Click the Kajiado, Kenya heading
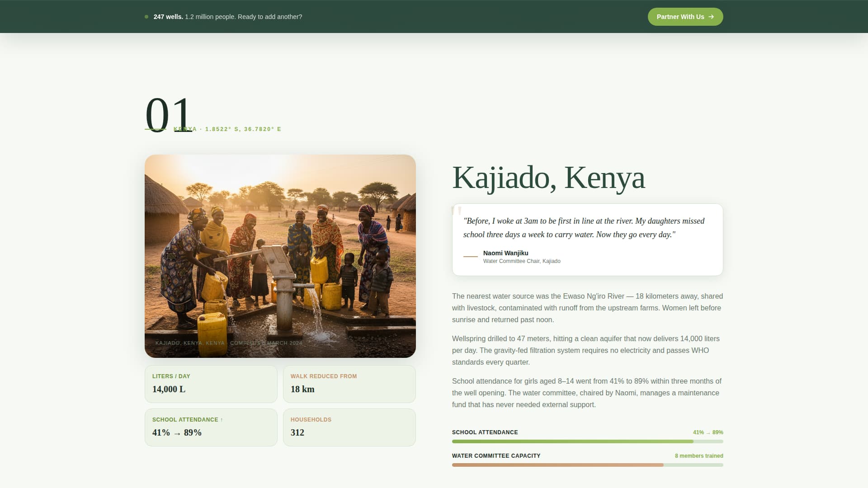This screenshot has width=868, height=488. [548, 178]
